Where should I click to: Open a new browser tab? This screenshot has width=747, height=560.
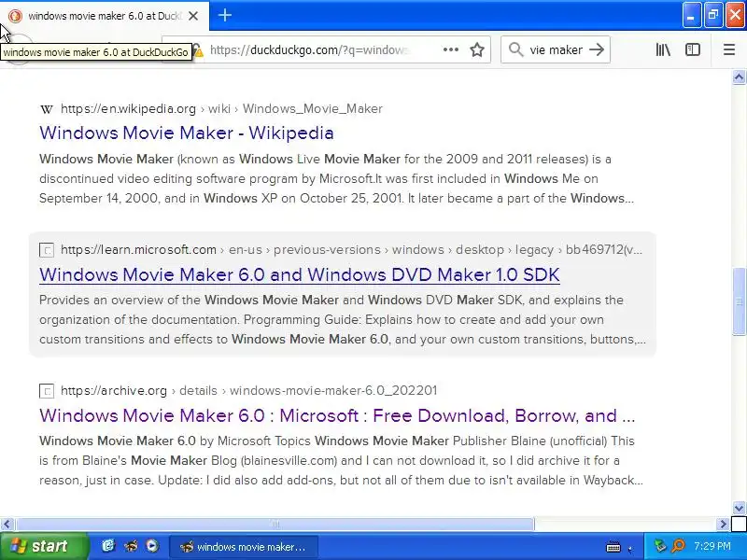coord(225,15)
